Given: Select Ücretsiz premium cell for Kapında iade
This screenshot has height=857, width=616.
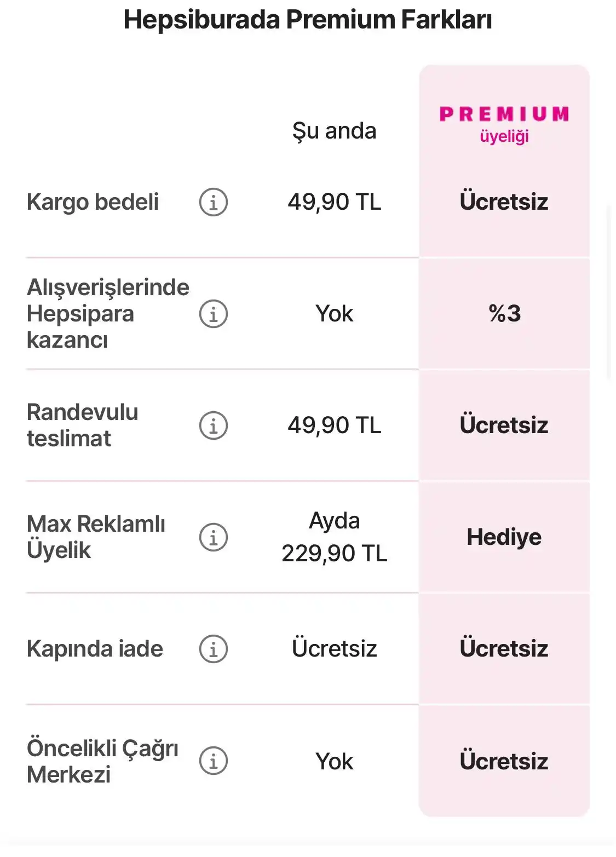Looking at the screenshot, I should click(504, 649).
